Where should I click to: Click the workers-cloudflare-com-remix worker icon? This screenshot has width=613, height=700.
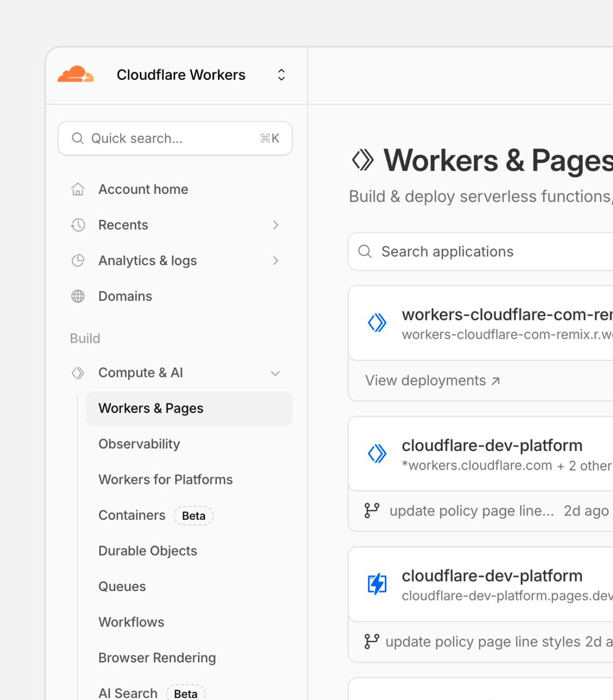(x=377, y=323)
